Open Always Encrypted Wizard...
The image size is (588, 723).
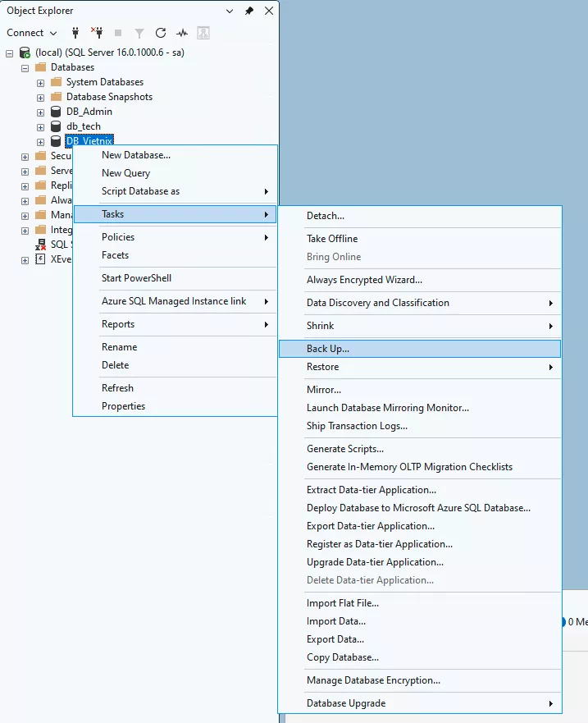(x=420, y=279)
